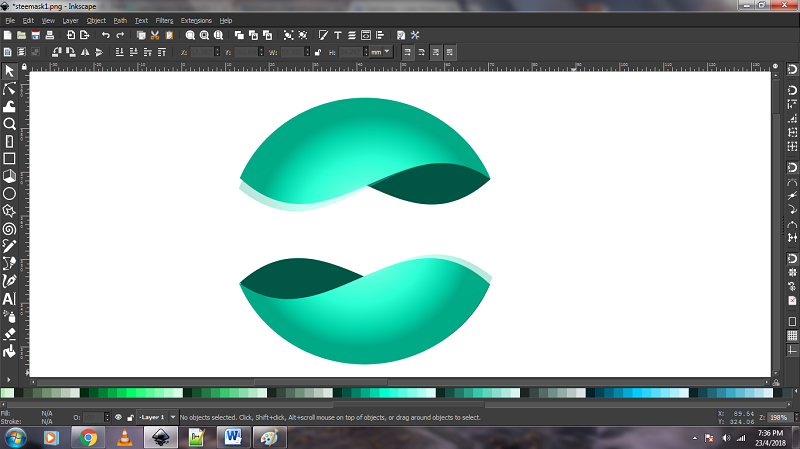The width and height of the screenshot is (800, 449).
Task: Open the Extensions menu
Action: pyautogui.click(x=196, y=20)
